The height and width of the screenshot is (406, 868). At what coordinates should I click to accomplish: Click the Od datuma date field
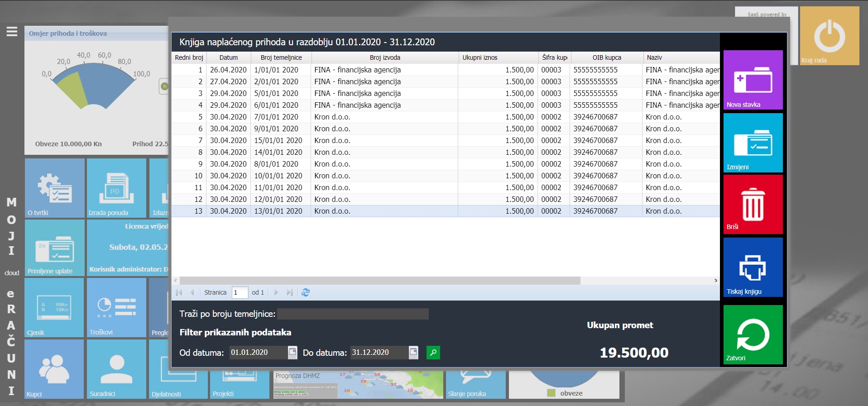click(259, 352)
